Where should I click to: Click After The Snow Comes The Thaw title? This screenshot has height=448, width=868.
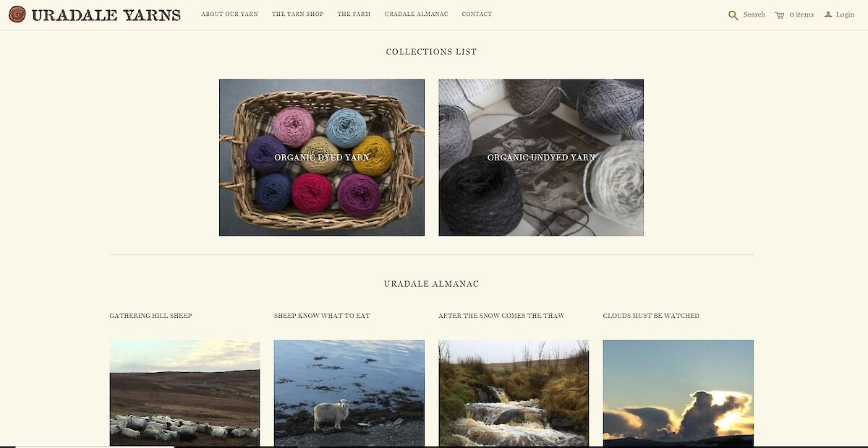coord(501,316)
